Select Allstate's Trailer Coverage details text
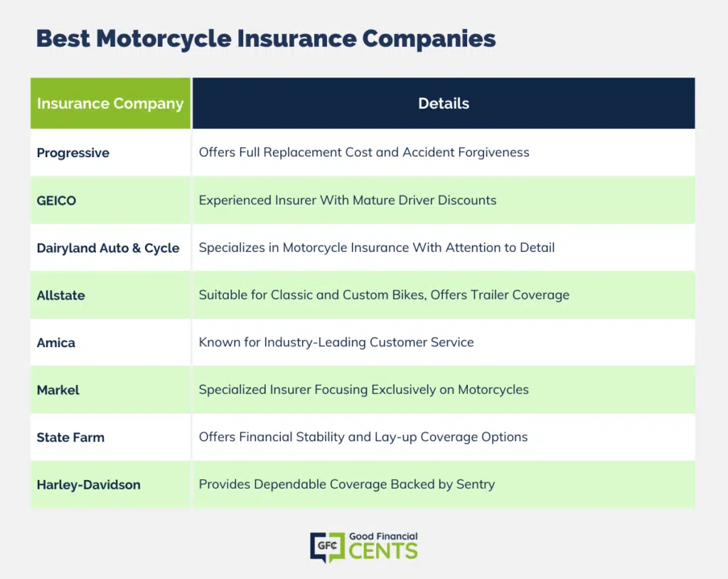This screenshot has width=728, height=579. click(x=384, y=295)
